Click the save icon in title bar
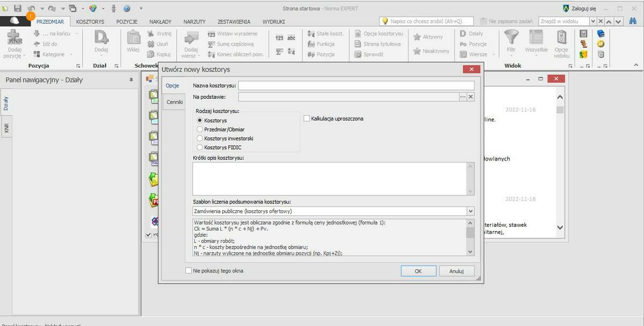Viewport: 644px width, 326px height. [18, 8]
